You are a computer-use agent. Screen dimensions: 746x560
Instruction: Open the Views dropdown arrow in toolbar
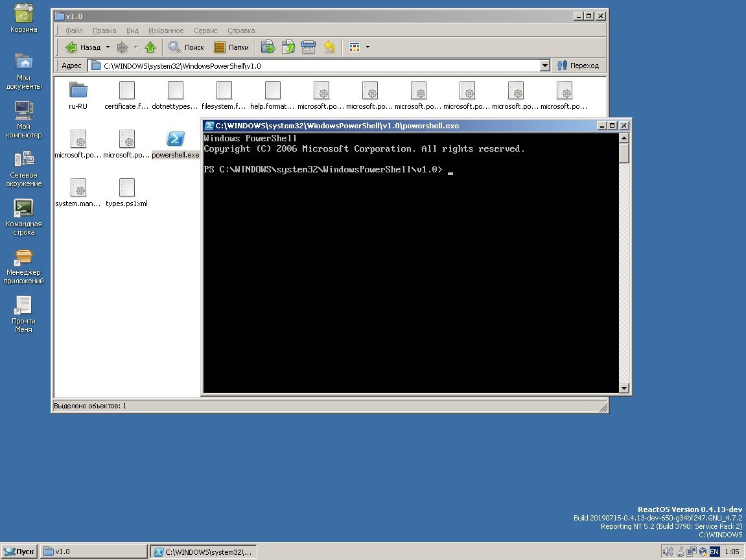pos(368,47)
